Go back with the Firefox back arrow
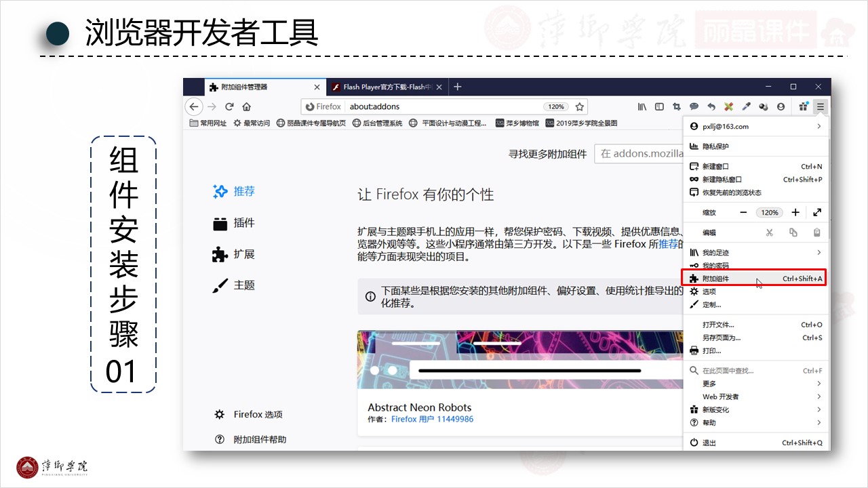Viewport: 868px width, 488px height. 194,106
